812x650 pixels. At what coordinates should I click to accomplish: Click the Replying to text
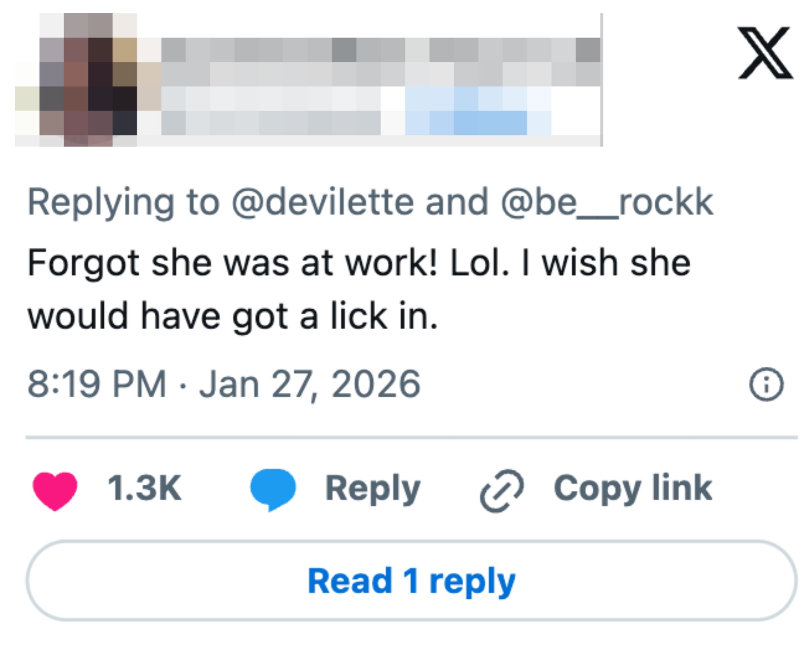tap(123, 202)
